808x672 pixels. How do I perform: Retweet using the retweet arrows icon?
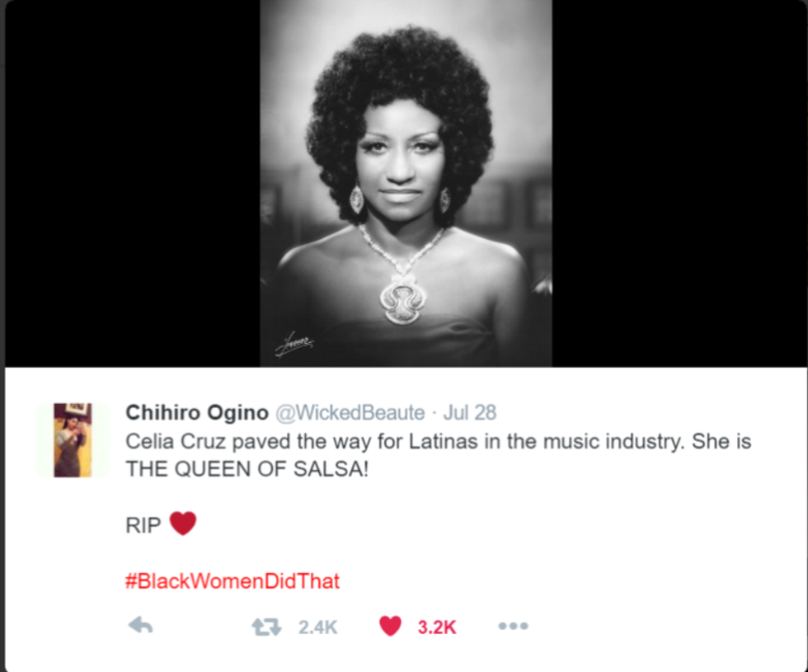[266, 627]
